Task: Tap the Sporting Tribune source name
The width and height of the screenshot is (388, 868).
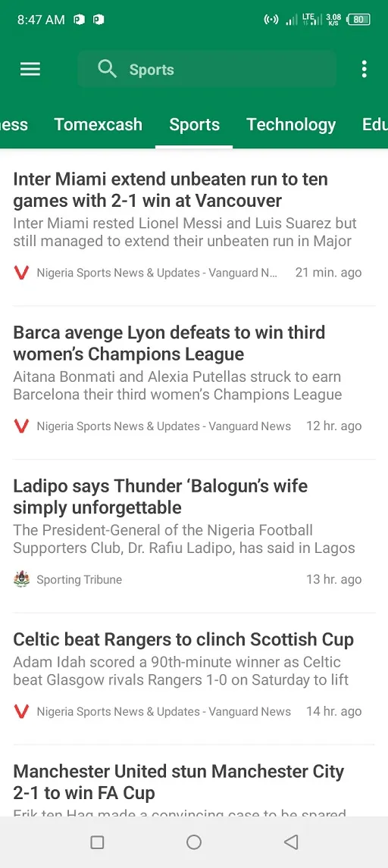Action: click(79, 579)
